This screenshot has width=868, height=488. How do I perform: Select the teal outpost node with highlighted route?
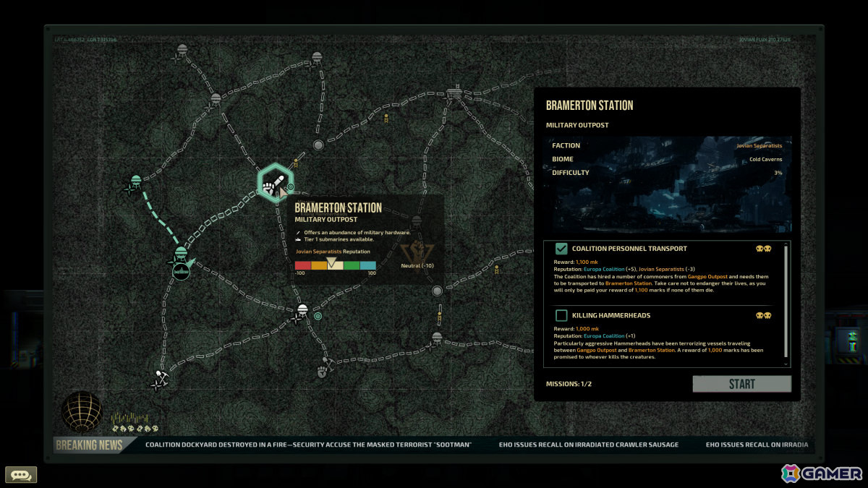(x=135, y=181)
